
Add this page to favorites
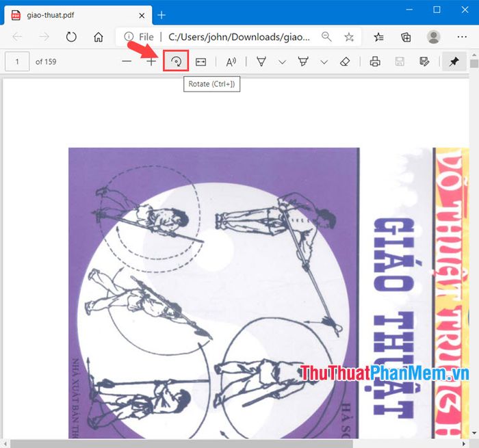349,37
